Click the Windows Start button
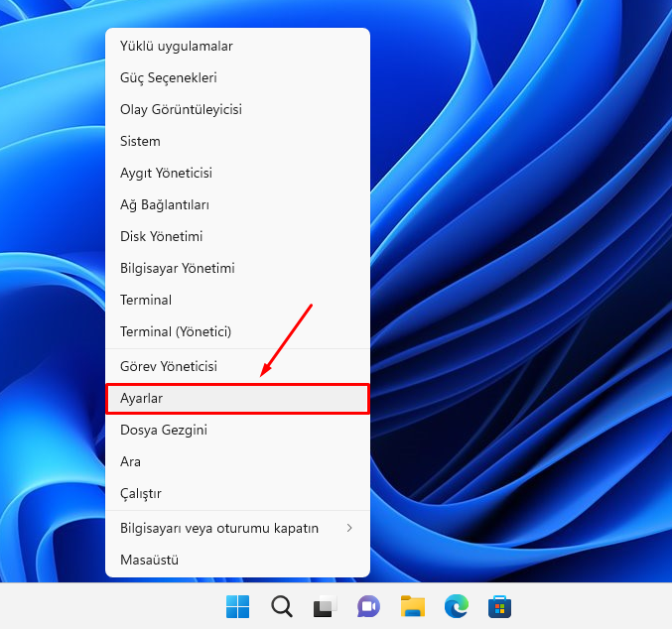The height and width of the screenshot is (629, 672). click(238, 606)
